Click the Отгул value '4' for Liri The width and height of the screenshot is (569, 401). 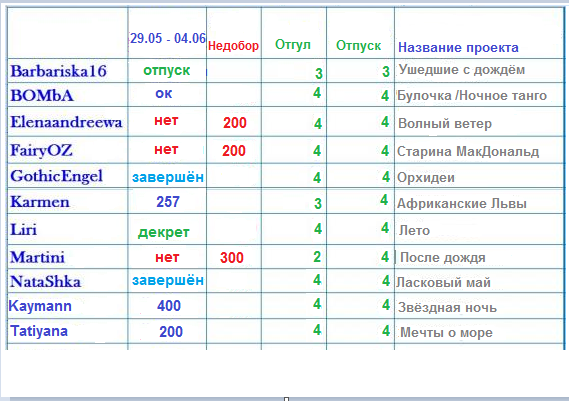click(318, 229)
